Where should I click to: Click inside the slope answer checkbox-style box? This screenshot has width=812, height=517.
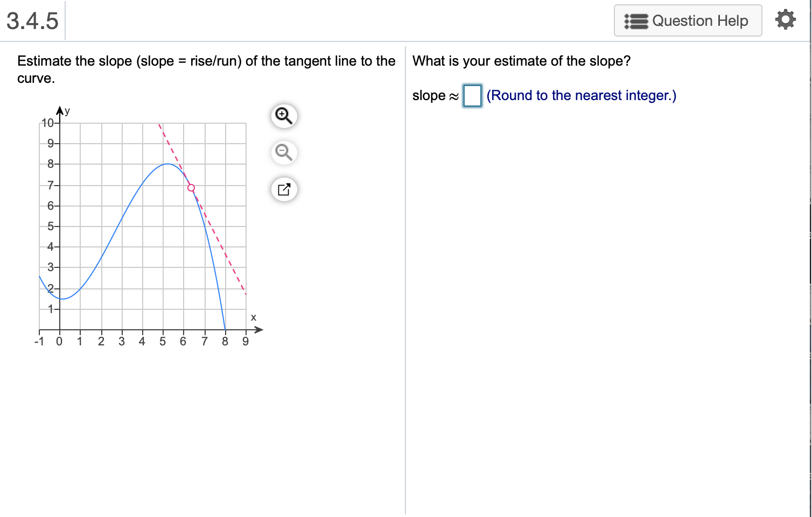pos(471,96)
